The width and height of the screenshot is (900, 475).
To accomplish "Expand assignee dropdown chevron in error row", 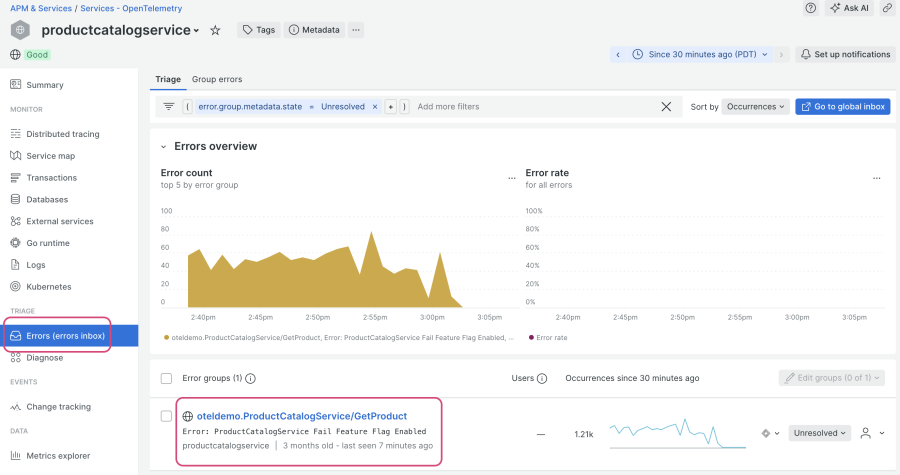I will 882,433.
